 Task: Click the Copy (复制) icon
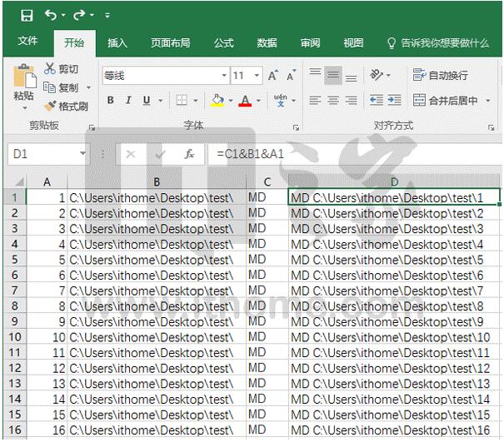[x=50, y=87]
